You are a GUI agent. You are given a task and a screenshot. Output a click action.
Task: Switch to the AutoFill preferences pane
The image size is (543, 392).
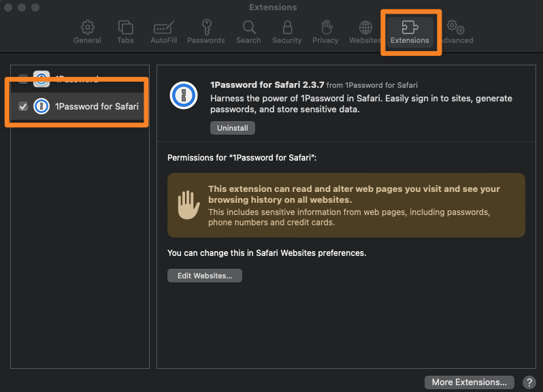(163, 32)
